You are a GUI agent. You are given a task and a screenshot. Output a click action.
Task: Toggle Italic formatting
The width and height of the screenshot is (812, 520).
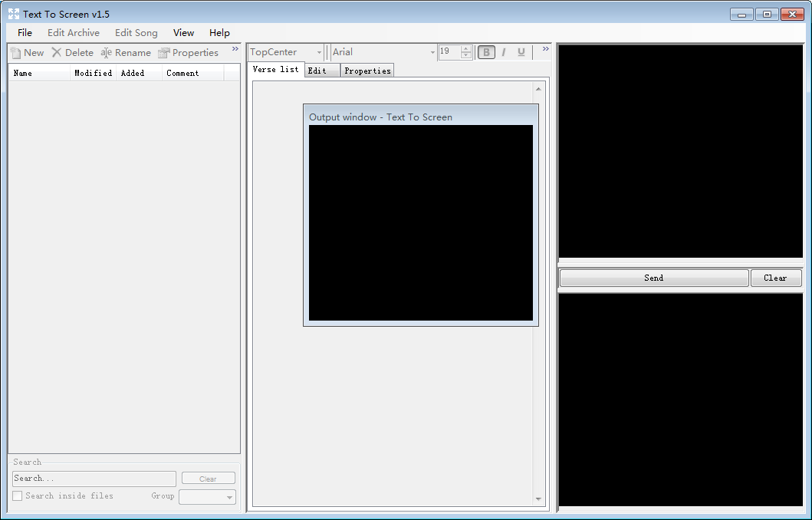point(504,52)
